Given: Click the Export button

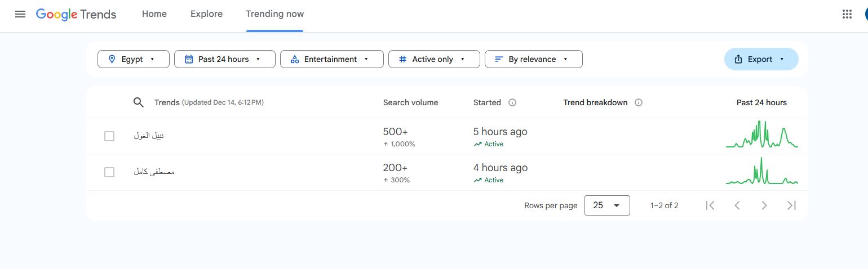Looking at the screenshot, I should click(x=761, y=59).
